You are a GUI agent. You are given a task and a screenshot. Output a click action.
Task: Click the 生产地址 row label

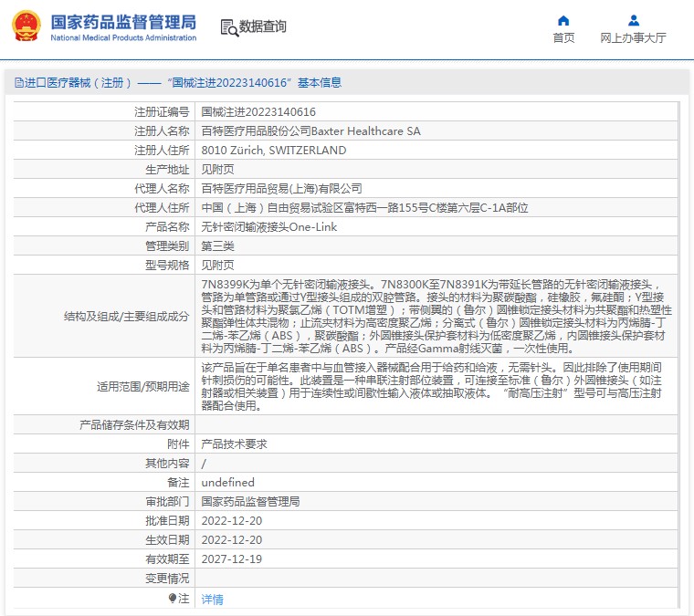[x=167, y=170]
